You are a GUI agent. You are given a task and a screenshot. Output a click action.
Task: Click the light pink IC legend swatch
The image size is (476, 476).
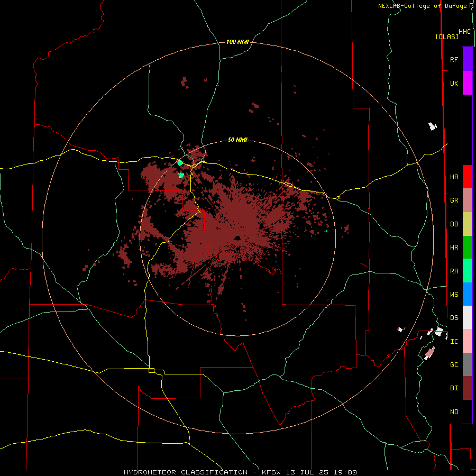point(467,341)
